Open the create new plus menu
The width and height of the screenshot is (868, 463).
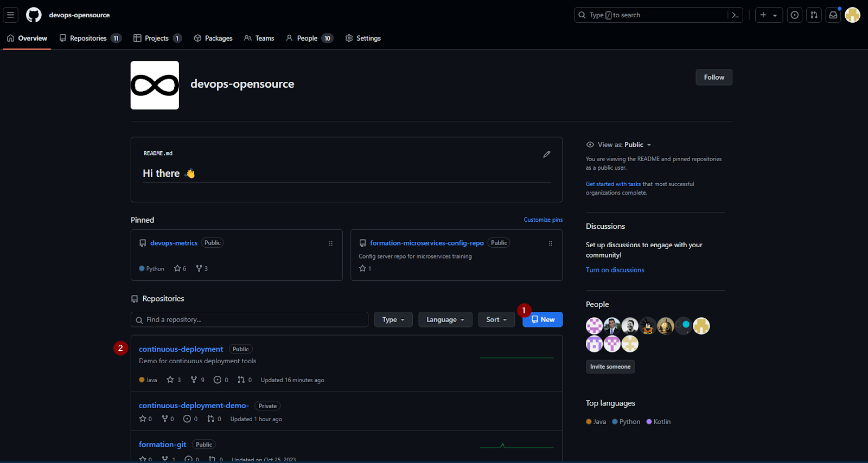pos(769,15)
